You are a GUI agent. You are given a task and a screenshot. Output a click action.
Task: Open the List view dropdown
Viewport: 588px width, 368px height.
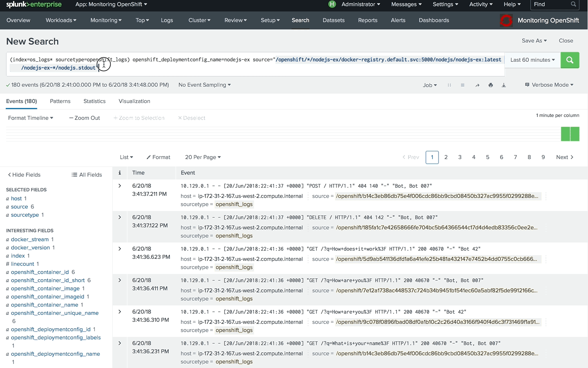click(127, 157)
